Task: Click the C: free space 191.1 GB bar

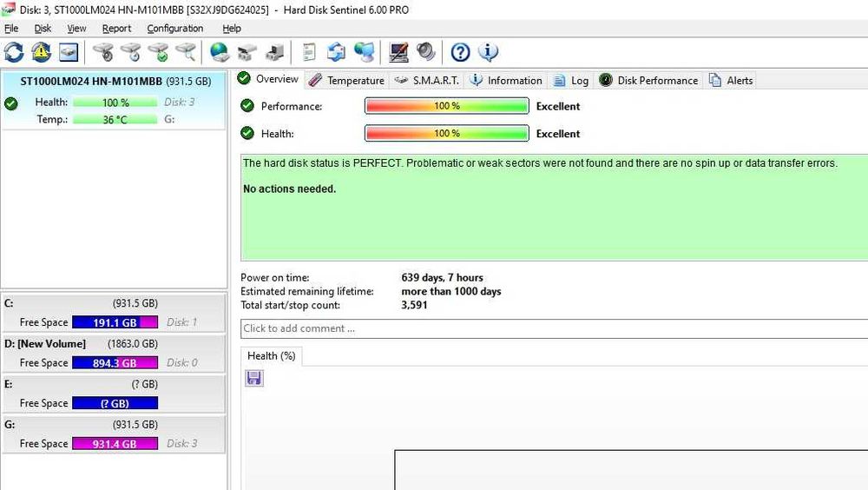Action: [115, 322]
